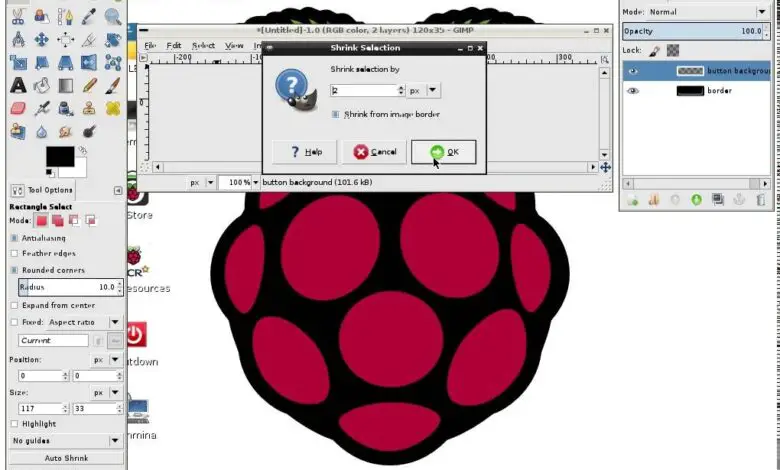Delete the layer with trash icon

761,200
